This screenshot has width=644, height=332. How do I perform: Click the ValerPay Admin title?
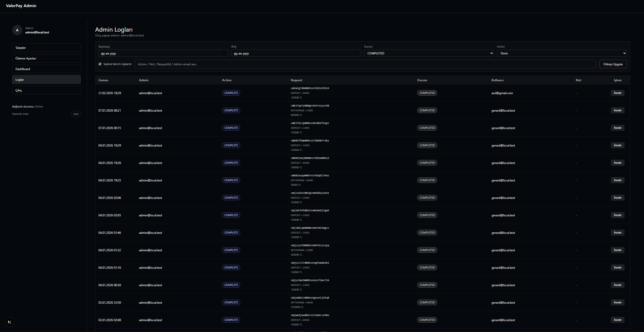click(x=21, y=6)
